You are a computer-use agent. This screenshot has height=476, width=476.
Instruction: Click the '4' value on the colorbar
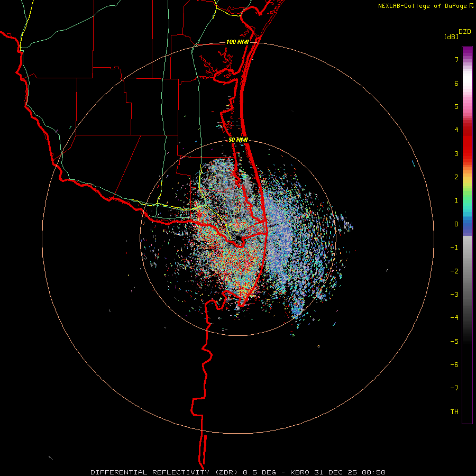tap(456, 130)
